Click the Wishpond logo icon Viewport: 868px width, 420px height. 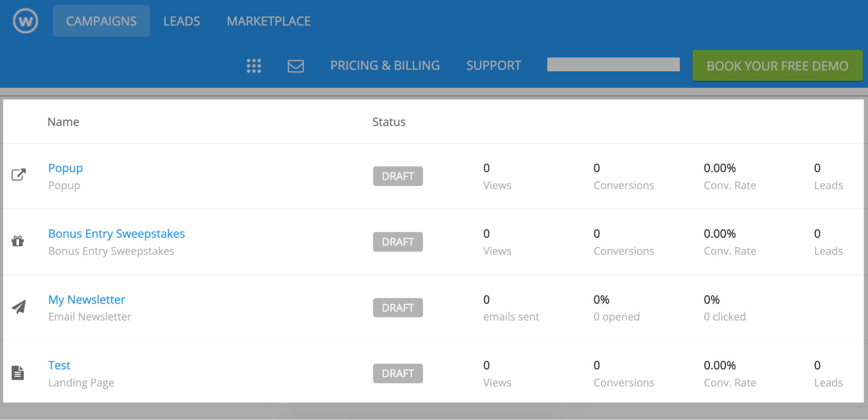[25, 20]
